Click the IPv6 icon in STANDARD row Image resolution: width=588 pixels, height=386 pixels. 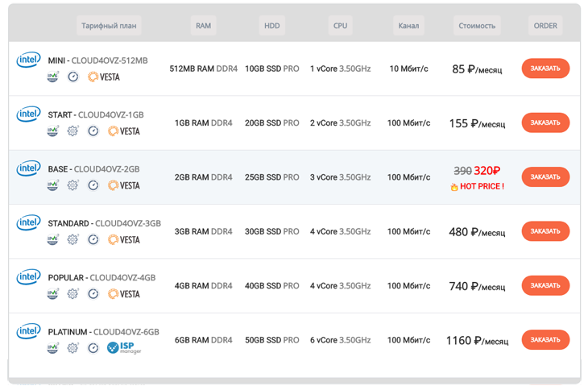pos(52,239)
